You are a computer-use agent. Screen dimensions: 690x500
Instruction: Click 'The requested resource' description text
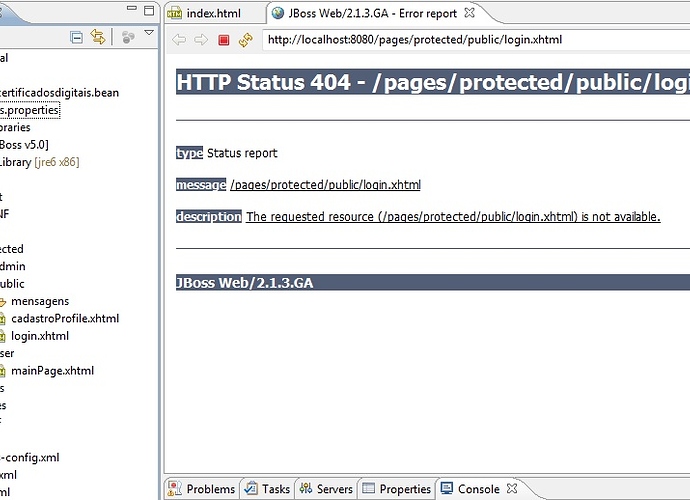point(453,217)
